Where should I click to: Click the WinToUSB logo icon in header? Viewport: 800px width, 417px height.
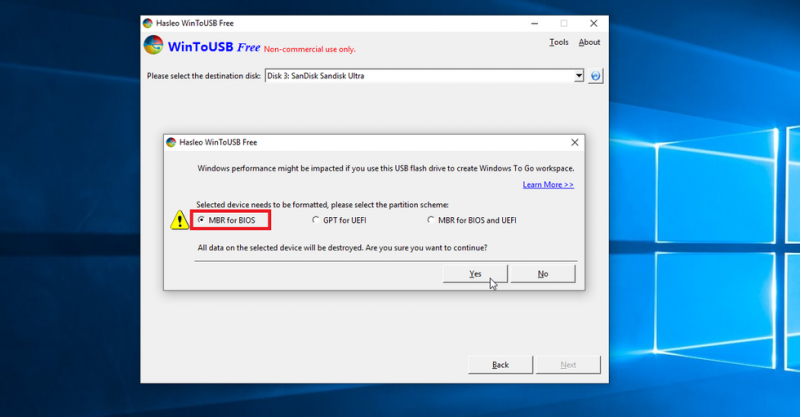coord(153,45)
